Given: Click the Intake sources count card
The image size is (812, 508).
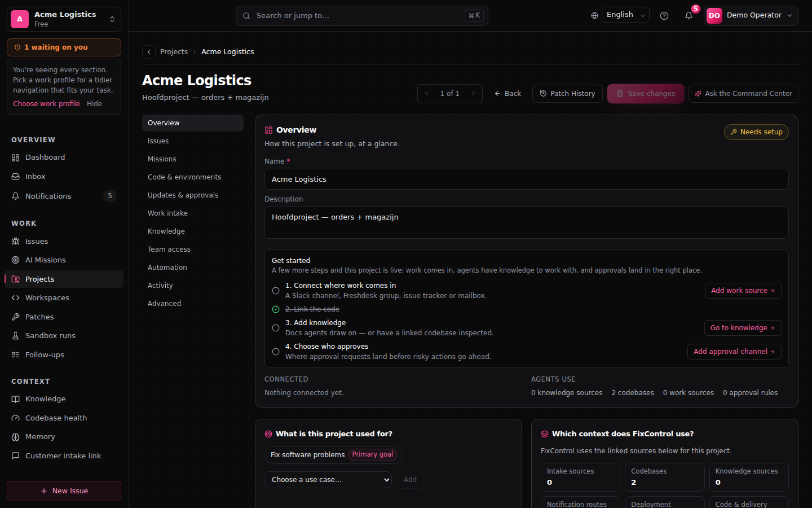Looking at the screenshot, I should point(580,477).
